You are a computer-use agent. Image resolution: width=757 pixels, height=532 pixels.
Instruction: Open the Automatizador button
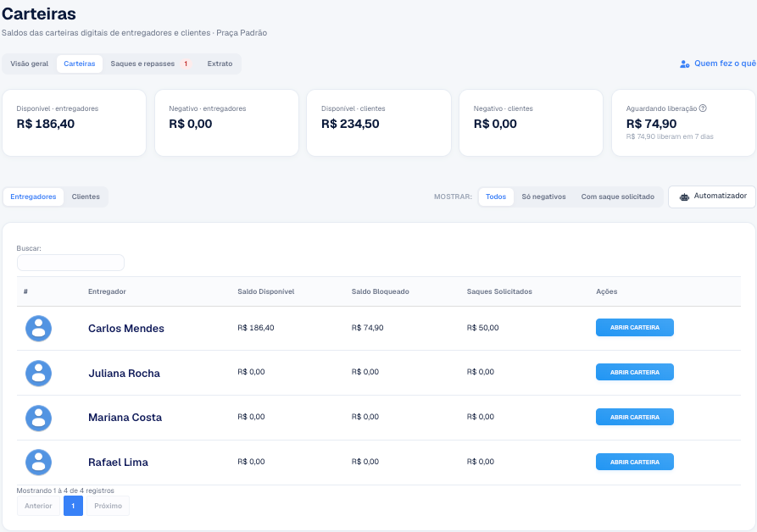pos(712,197)
